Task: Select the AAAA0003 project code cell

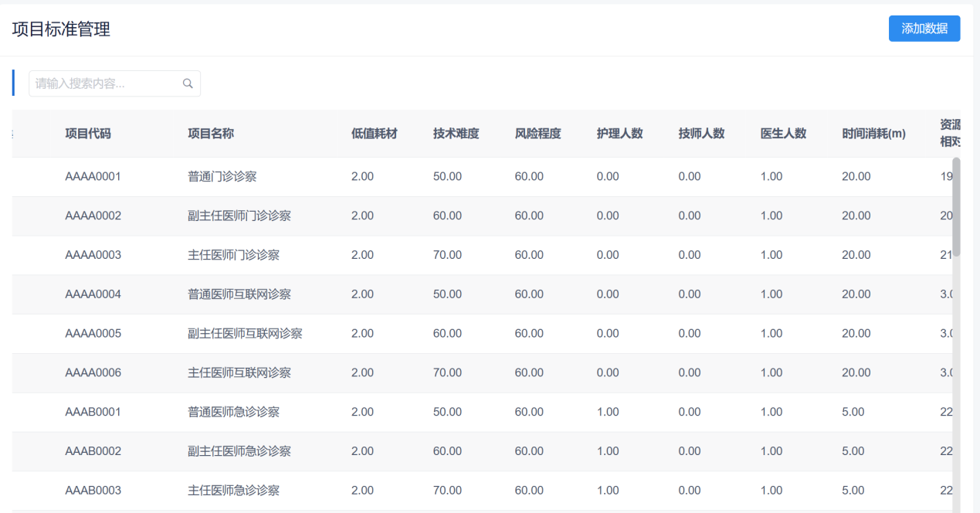Action: [93, 256]
